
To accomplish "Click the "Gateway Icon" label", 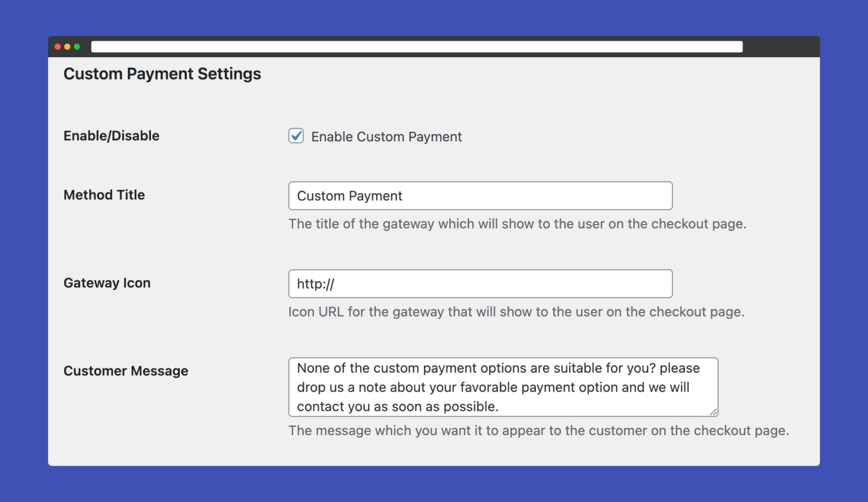I will pos(107,283).
